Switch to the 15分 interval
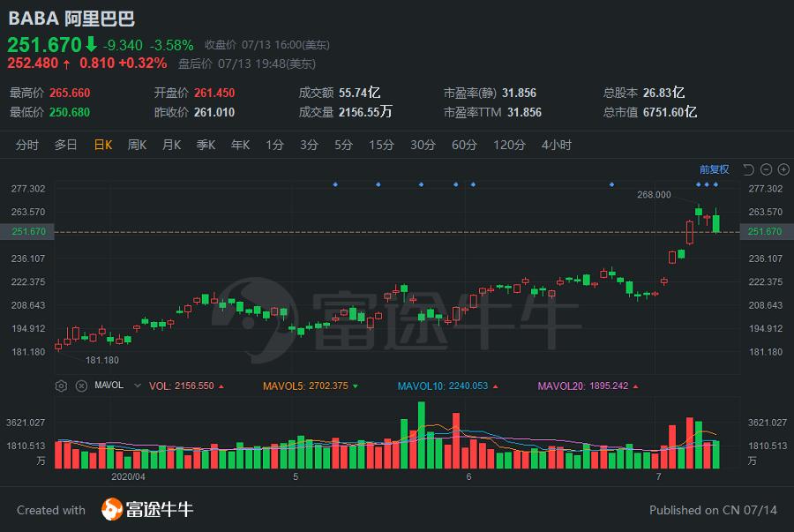The image size is (794, 532). click(381, 146)
